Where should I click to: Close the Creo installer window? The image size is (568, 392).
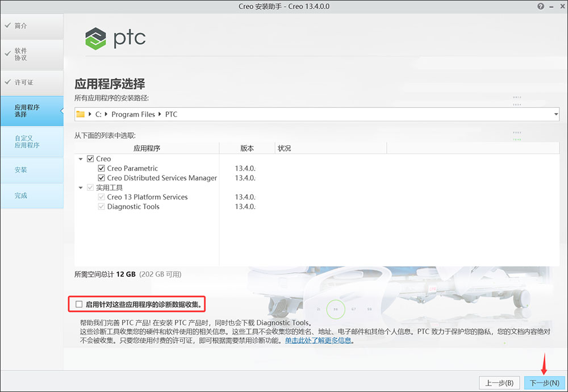(x=562, y=6)
